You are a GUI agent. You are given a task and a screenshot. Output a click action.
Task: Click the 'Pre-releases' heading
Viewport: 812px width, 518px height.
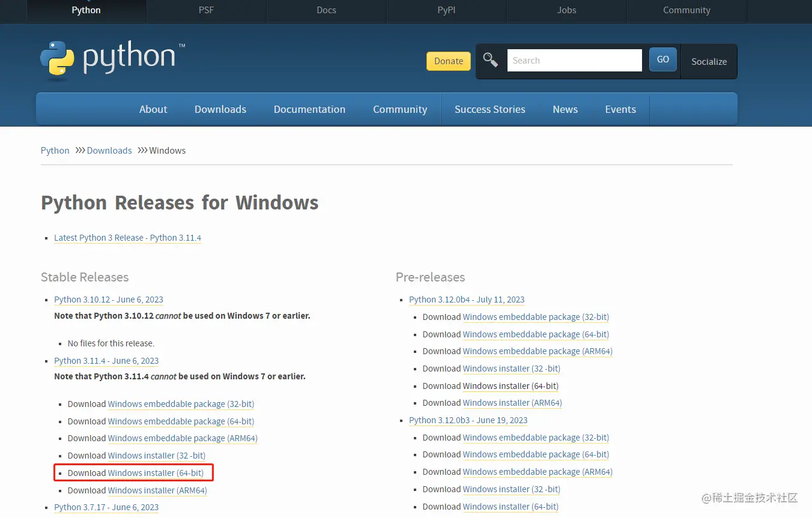pos(431,277)
